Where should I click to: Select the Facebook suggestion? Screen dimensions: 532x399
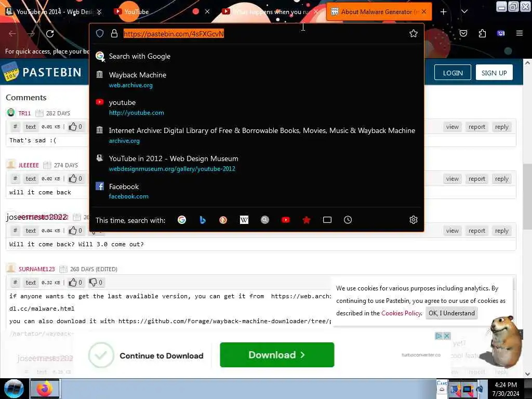point(257,191)
